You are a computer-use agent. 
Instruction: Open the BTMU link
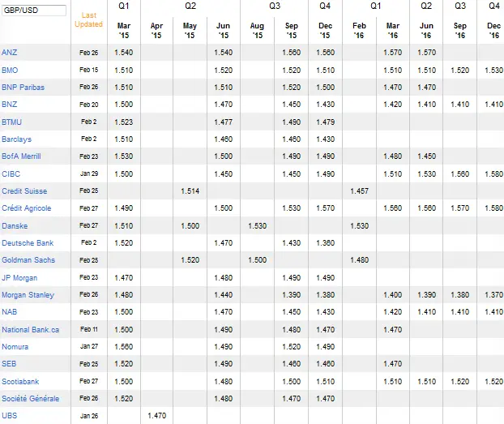click(12, 122)
